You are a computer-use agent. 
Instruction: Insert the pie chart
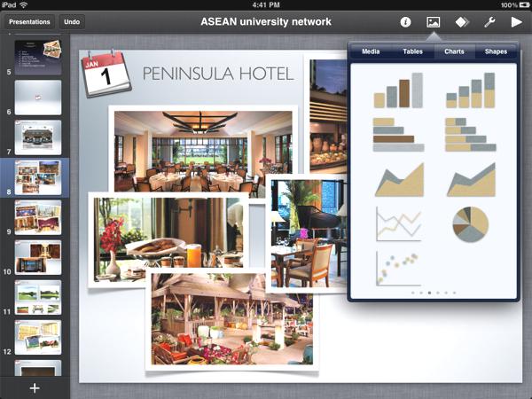tap(470, 224)
